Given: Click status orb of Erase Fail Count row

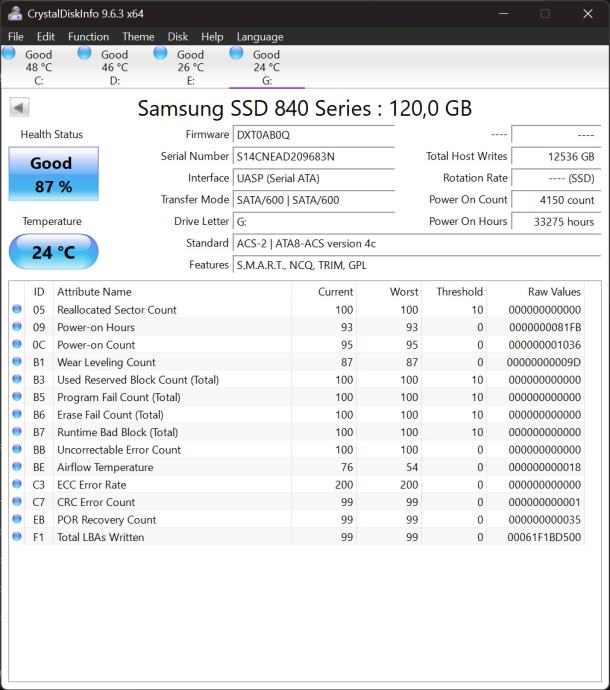Looking at the screenshot, I should click(17, 414).
